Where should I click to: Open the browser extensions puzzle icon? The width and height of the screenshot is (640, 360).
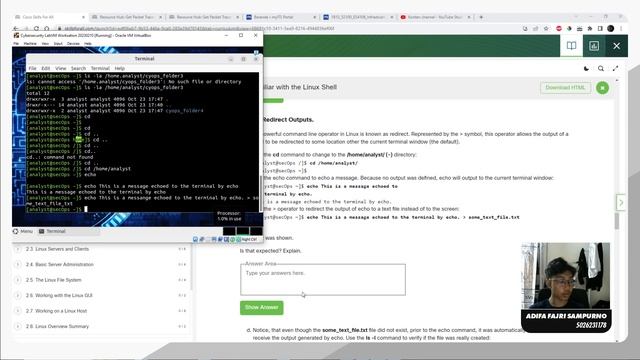[590, 29]
